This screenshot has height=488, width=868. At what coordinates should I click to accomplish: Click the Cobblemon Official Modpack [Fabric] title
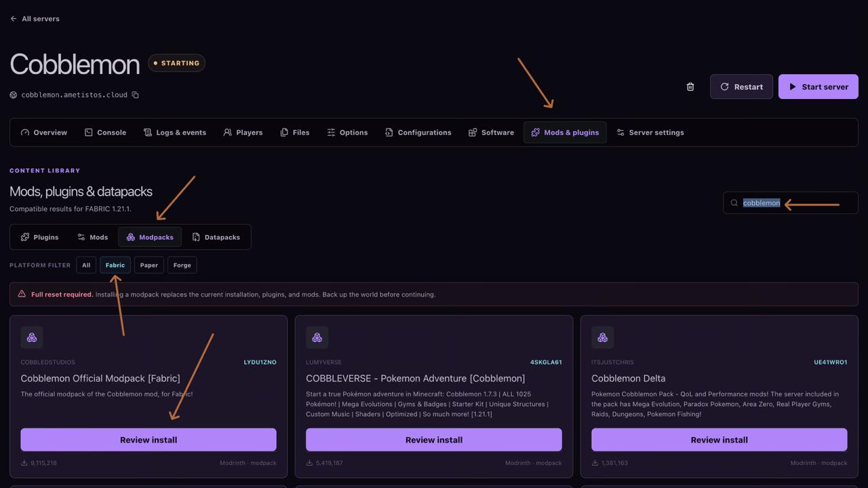click(100, 379)
